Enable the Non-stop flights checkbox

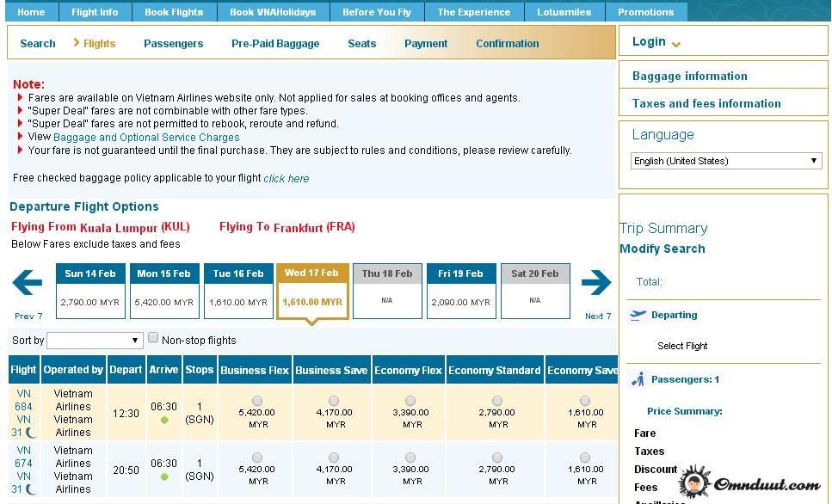click(153, 339)
